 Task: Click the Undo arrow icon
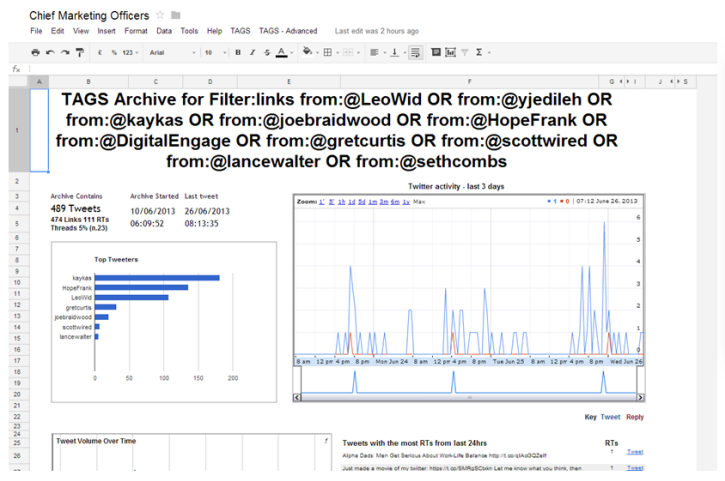click(x=51, y=52)
